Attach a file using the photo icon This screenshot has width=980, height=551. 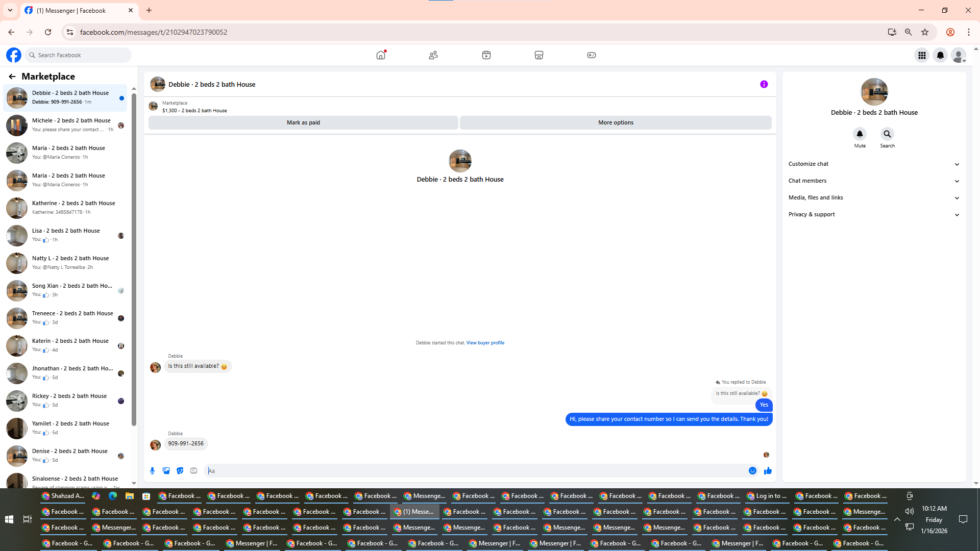(x=166, y=471)
